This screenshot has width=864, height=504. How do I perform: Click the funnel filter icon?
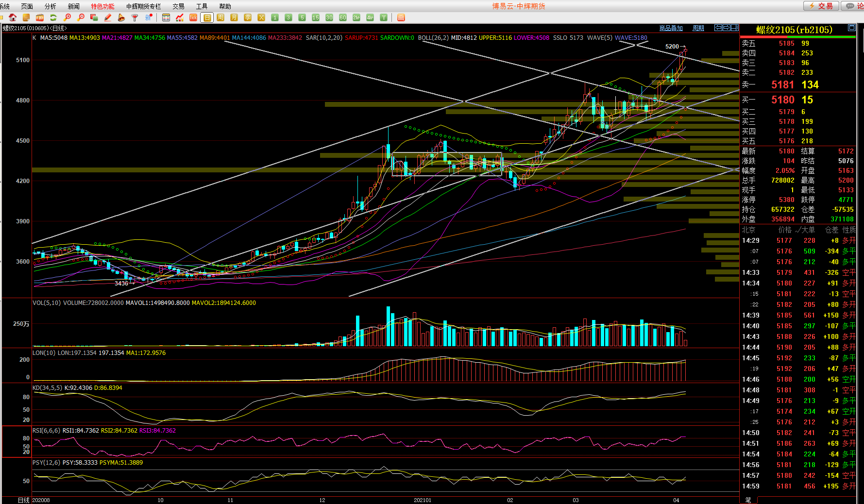tap(135, 17)
